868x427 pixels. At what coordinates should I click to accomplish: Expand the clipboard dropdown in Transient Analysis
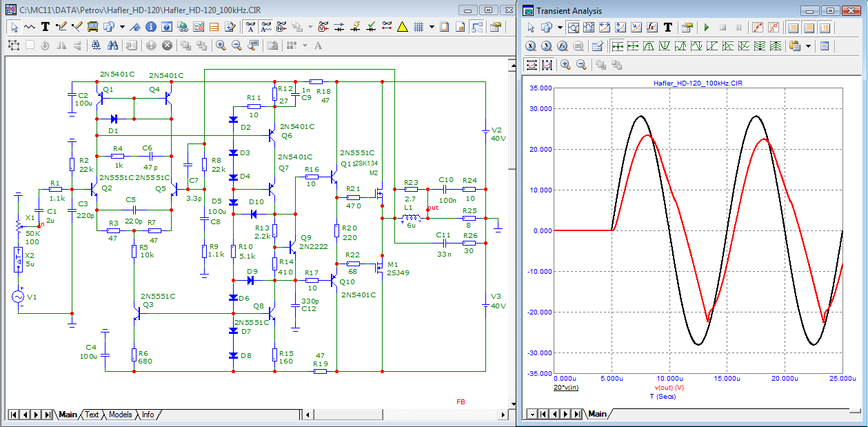pos(808,46)
